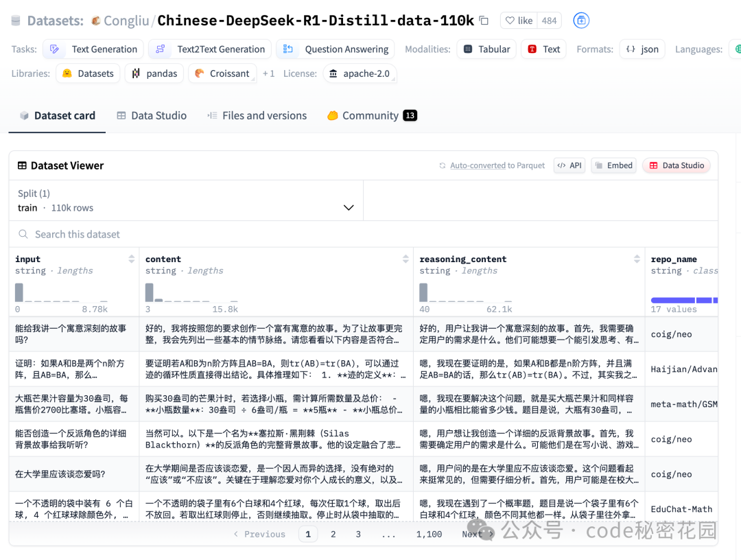Filter by the Text modality tag

(543, 49)
